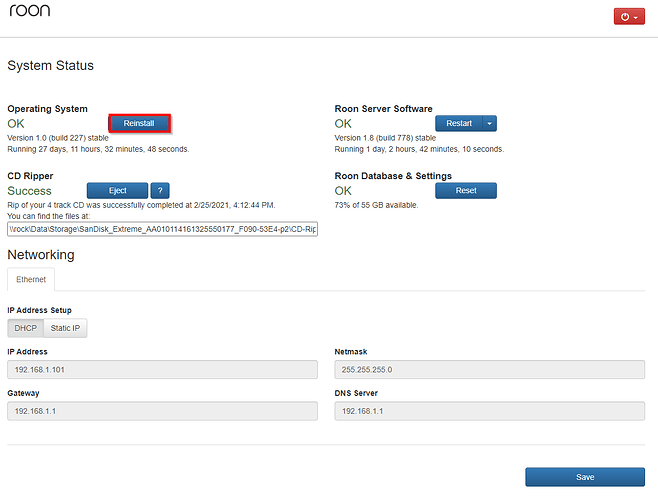Click 'Running 1 day, 2 hours' uptime text
Viewport: 658px width, 500px height.
pyautogui.click(x=419, y=149)
